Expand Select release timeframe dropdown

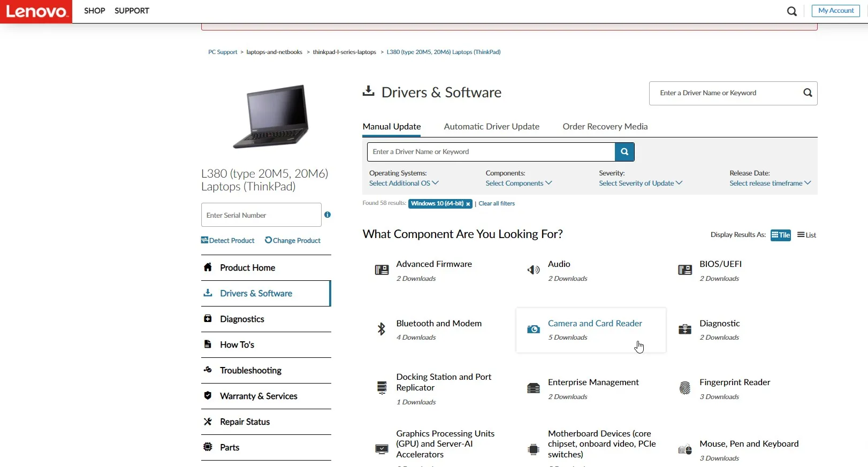point(770,183)
